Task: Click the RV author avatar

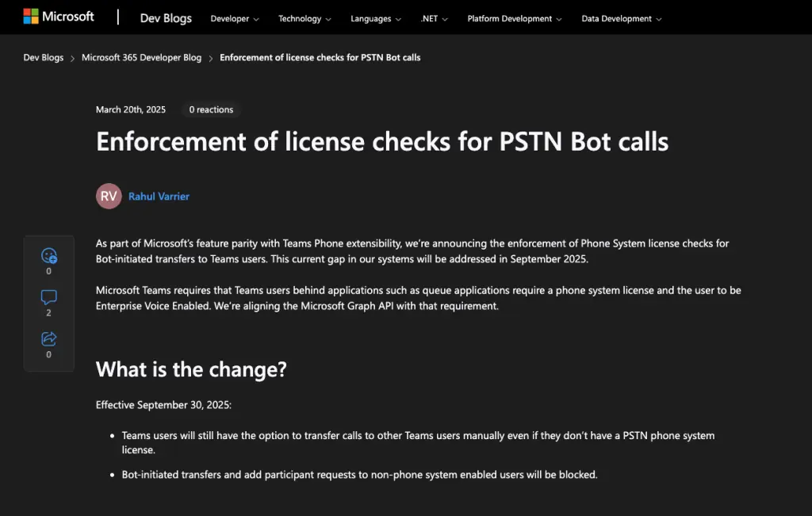Action: pyautogui.click(x=109, y=196)
